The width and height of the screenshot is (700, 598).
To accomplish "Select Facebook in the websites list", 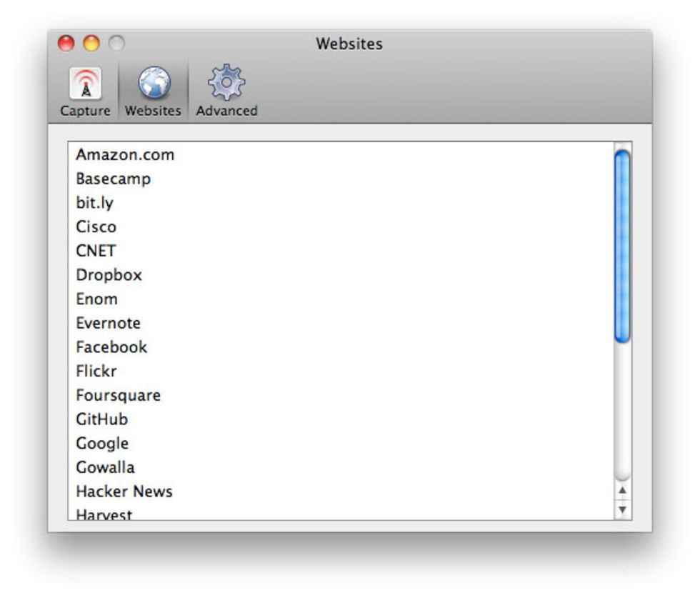I will click(341, 347).
